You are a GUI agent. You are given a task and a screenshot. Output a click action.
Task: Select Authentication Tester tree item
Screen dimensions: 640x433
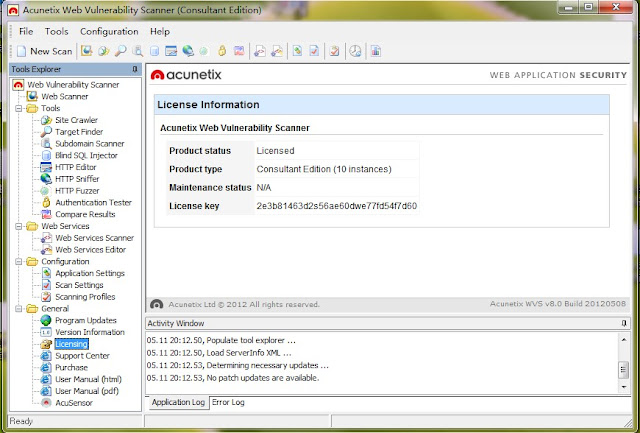93,203
